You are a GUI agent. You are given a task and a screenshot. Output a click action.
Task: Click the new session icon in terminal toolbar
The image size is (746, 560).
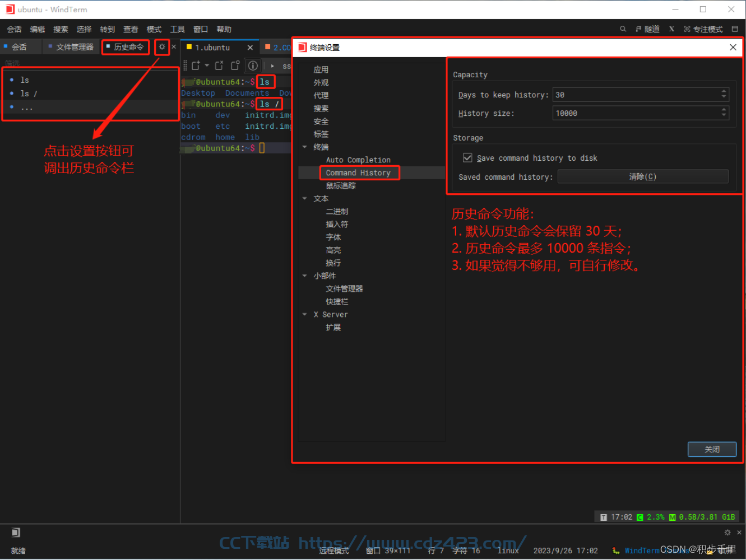[x=196, y=66]
